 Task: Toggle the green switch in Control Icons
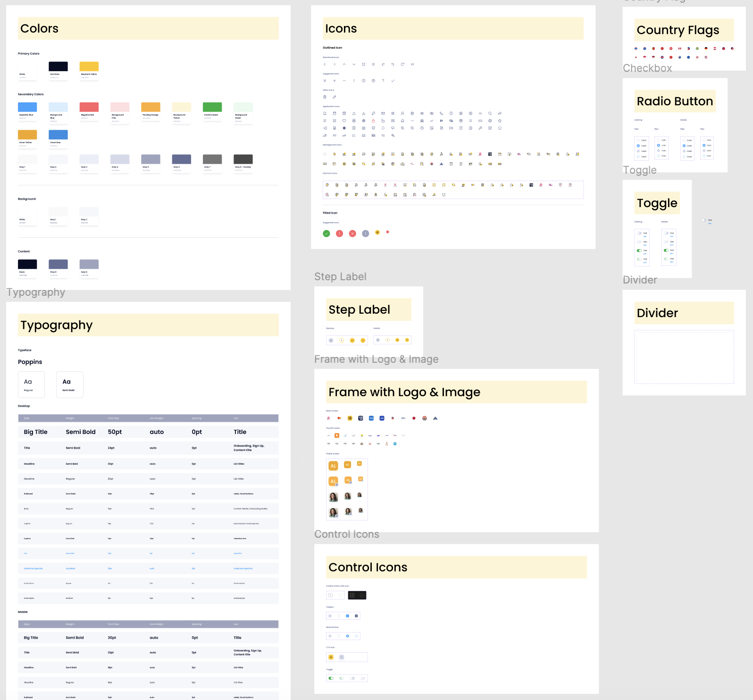coord(331,678)
